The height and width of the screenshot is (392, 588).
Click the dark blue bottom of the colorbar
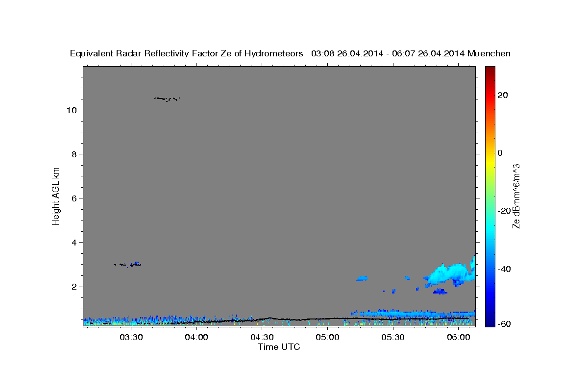click(x=490, y=323)
